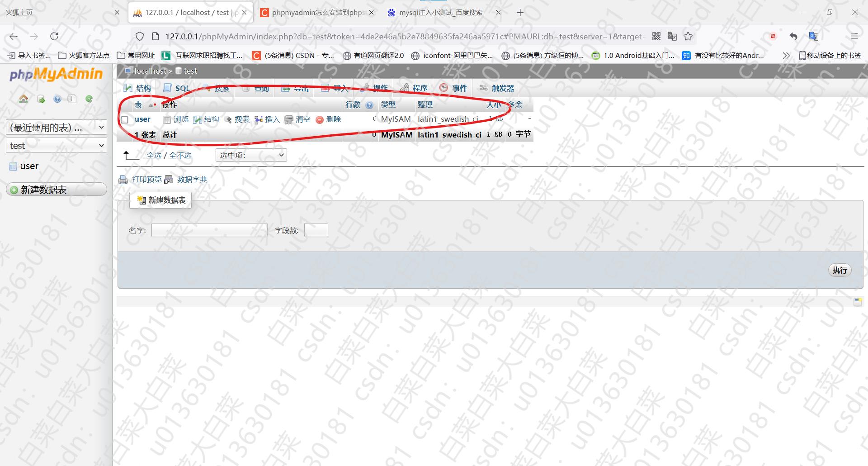
Task: Switch to the SQL tab
Action: click(x=177, y=88)
